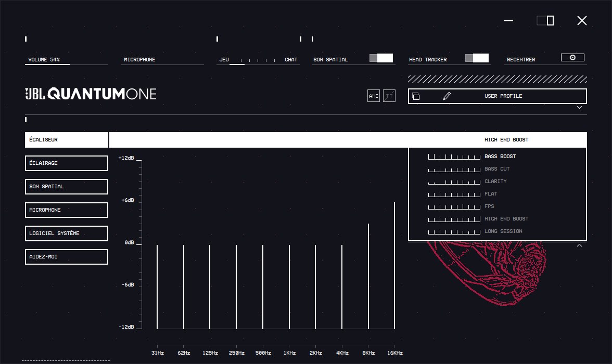The width and height of the screenshot is (612, 364).
Task: Open the Éclairage tab
Action: [67, 163]
